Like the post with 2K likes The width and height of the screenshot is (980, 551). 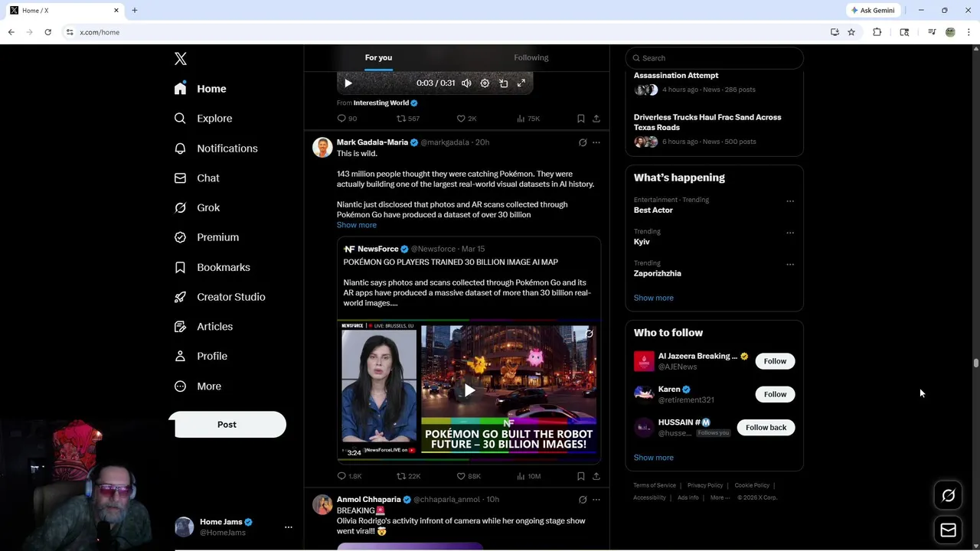466,119
